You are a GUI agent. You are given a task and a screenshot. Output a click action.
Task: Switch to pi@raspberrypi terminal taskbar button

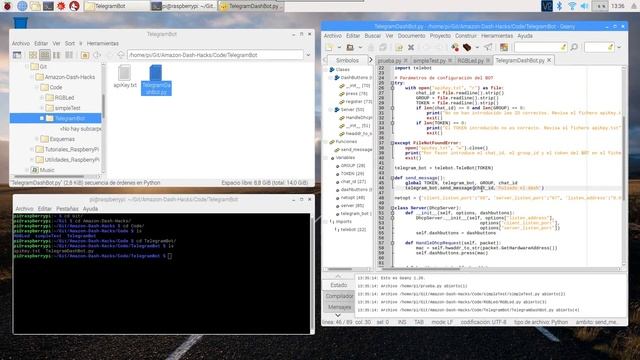[x=184, y=6]
